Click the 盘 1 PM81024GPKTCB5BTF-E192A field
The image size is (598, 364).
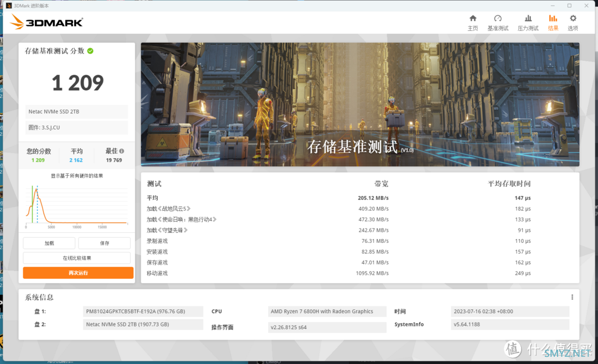coord(143,311)
